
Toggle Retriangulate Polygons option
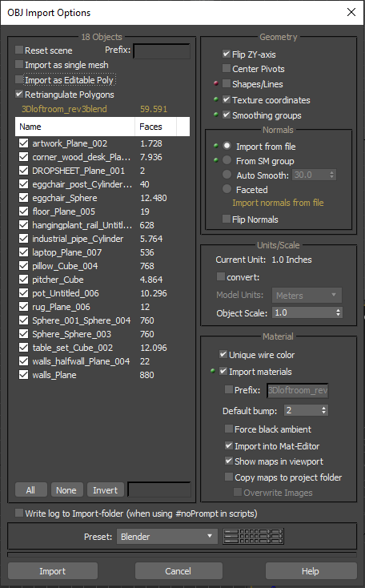click(x=19, y=94)
